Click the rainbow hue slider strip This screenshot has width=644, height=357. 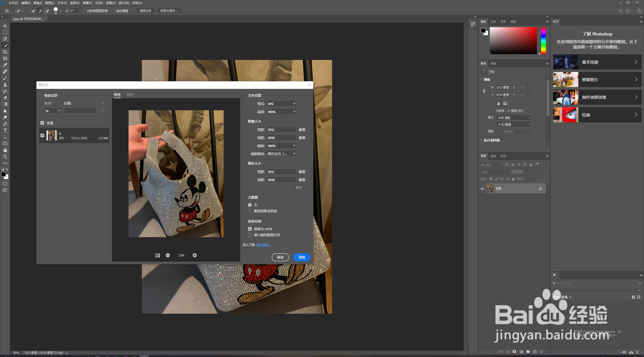[543, 40]
